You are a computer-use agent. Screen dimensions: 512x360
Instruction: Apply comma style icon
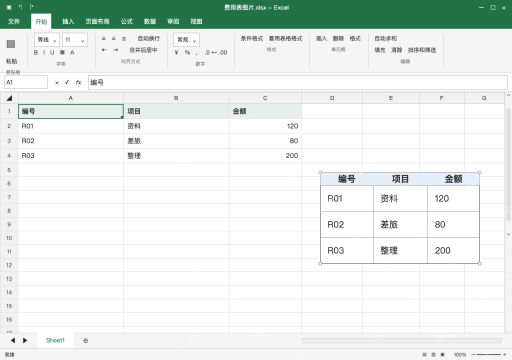197,53
